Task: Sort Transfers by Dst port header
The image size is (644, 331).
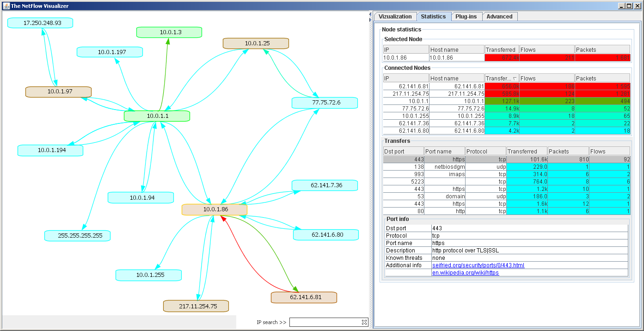Action: coord(403,151)
